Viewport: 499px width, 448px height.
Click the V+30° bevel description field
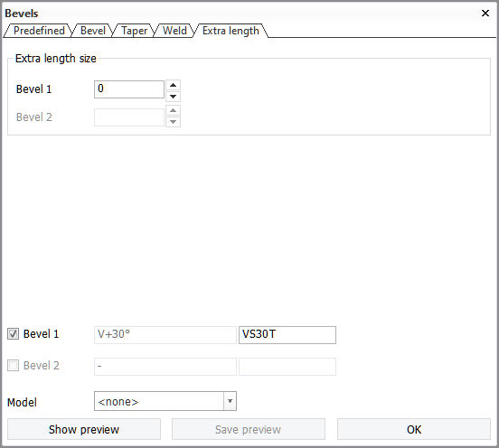click(165, 335)
